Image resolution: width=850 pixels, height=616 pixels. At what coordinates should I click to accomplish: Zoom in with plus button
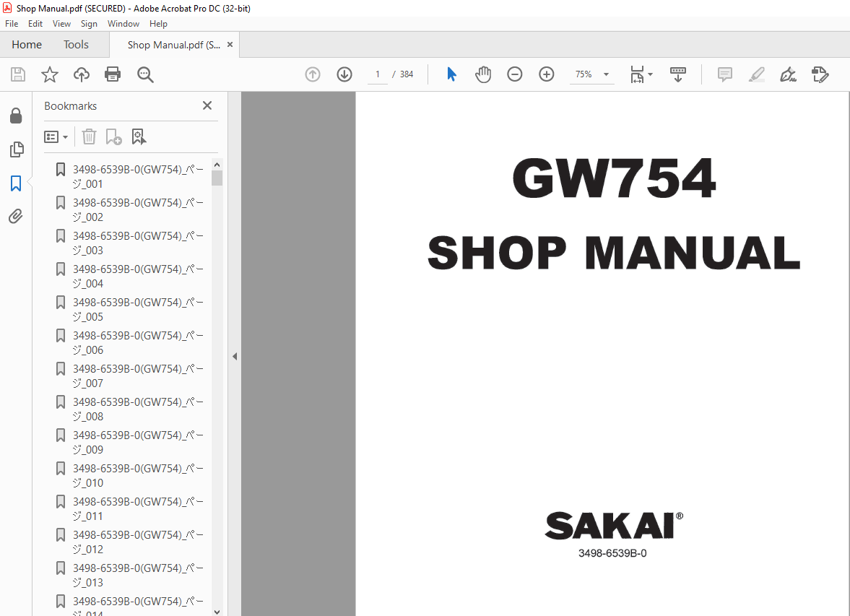coord(547,74)
